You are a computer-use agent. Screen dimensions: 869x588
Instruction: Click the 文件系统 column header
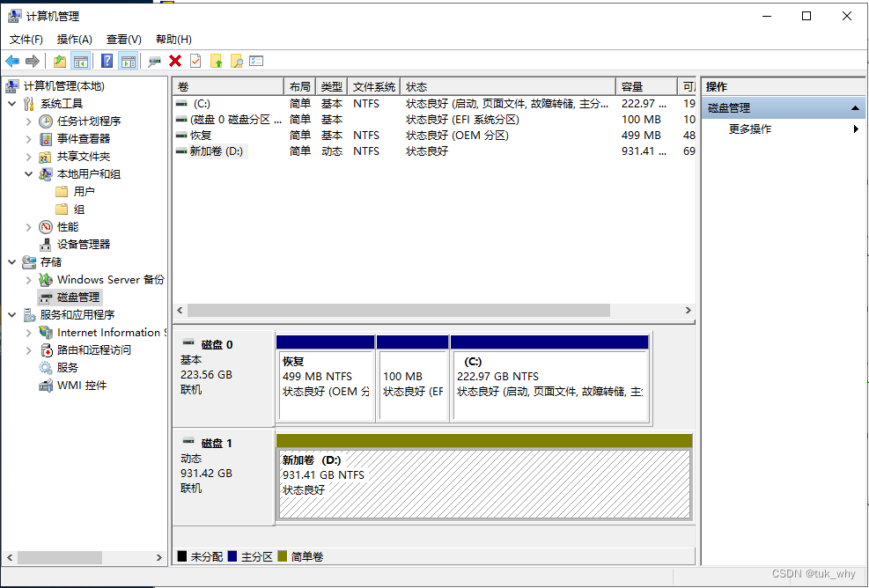373,86
